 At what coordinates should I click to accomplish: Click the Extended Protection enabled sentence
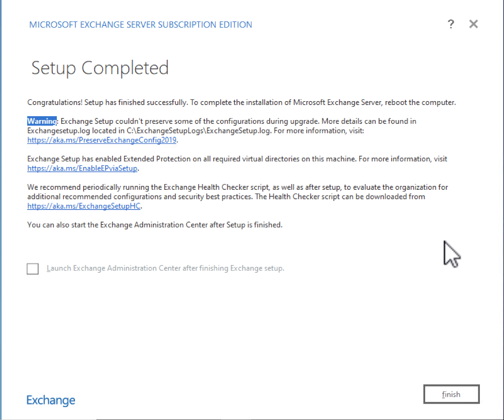click(x=237, y=164)
